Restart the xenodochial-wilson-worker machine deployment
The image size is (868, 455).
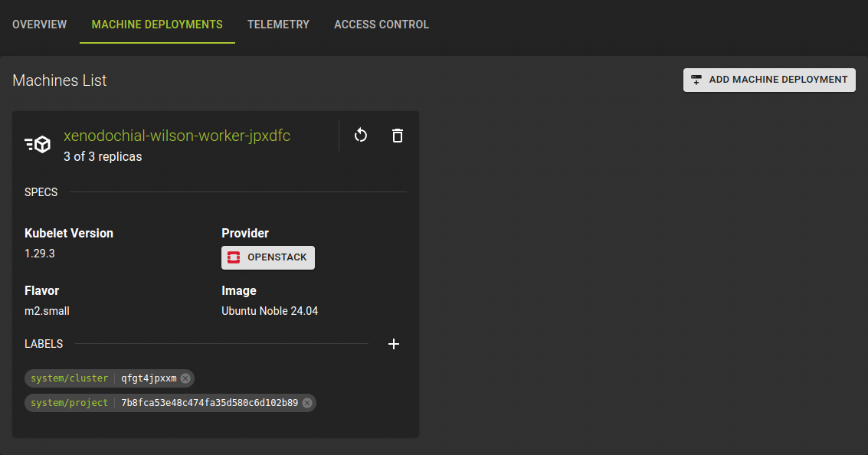361,136
